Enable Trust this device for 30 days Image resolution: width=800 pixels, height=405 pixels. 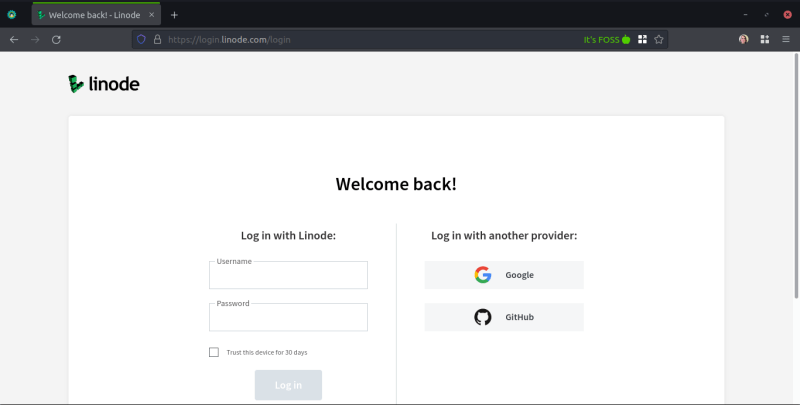coord(214,352)
